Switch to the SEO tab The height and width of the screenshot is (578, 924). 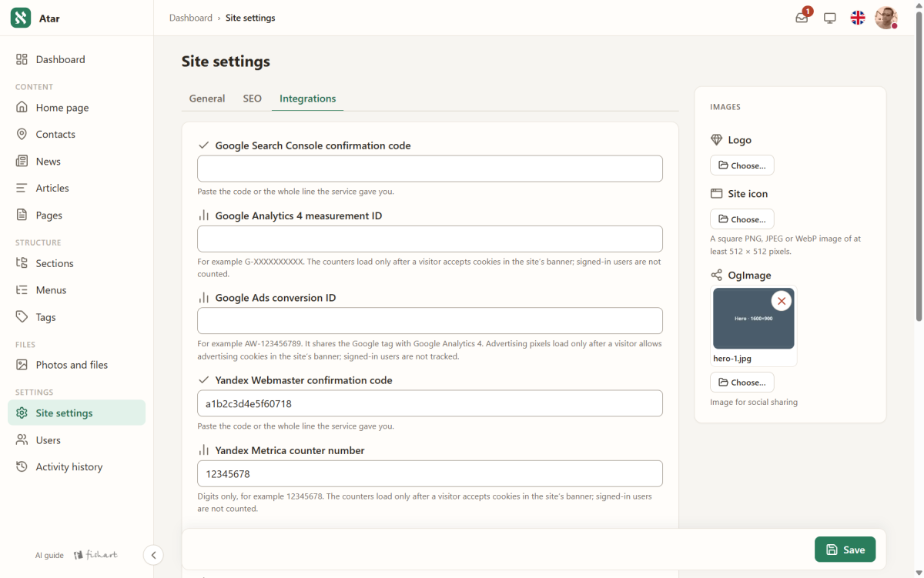253,99
